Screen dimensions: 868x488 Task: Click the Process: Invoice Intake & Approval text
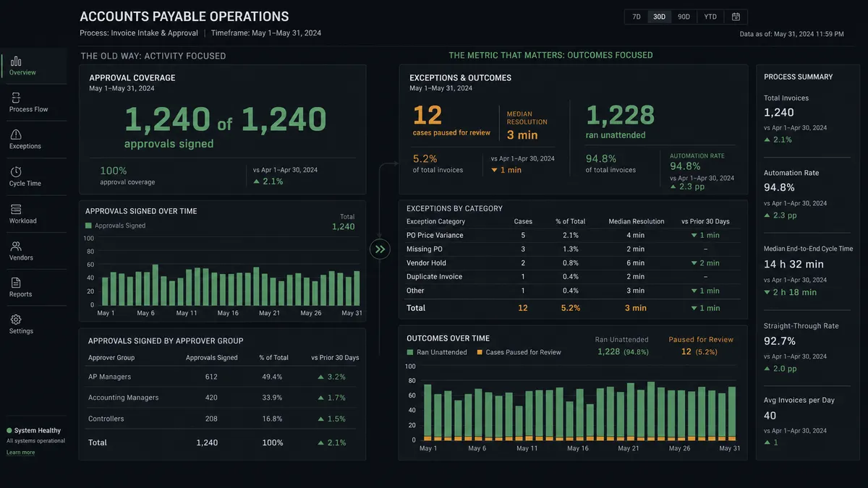(139, 33)
